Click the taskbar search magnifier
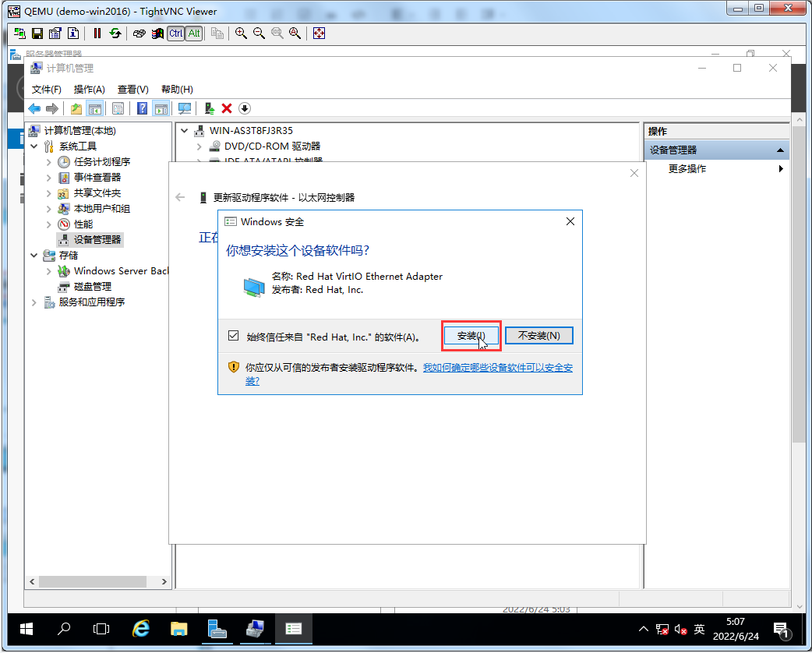This screenshot has width=812, height=653. pyautogui.click(x=64, y=629)
